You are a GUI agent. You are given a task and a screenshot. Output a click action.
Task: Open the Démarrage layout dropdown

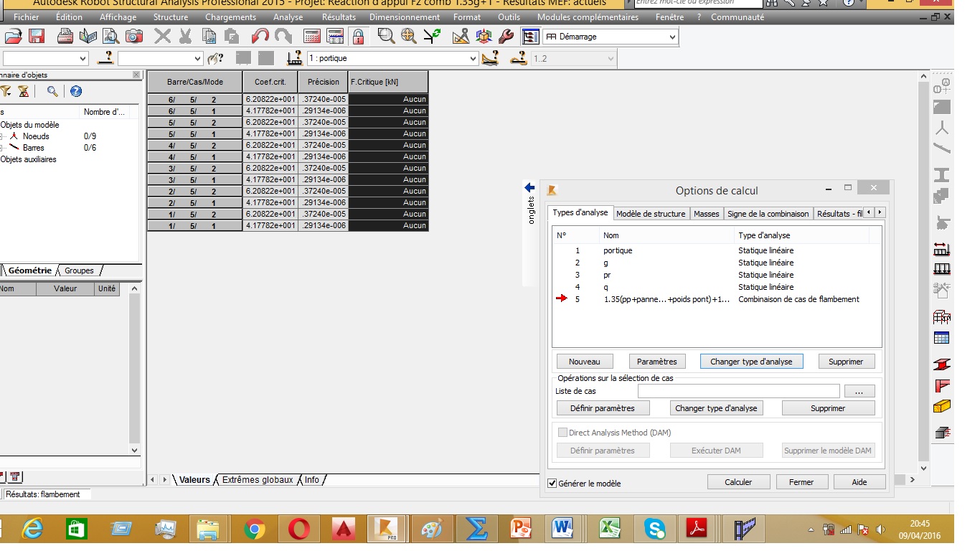(672, 37)
